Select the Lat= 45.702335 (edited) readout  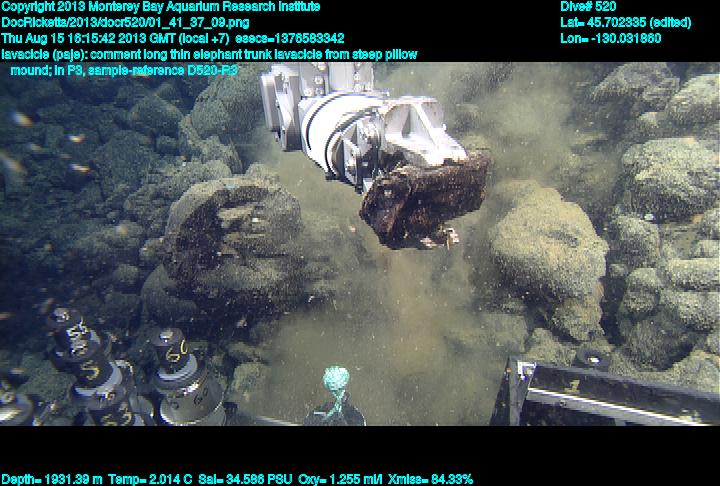[625, 23]
